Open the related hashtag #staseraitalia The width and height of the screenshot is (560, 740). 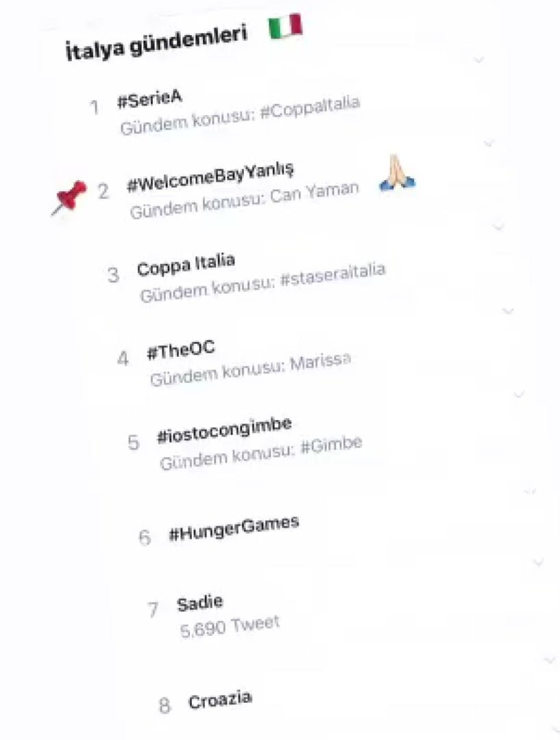point(332,276)
